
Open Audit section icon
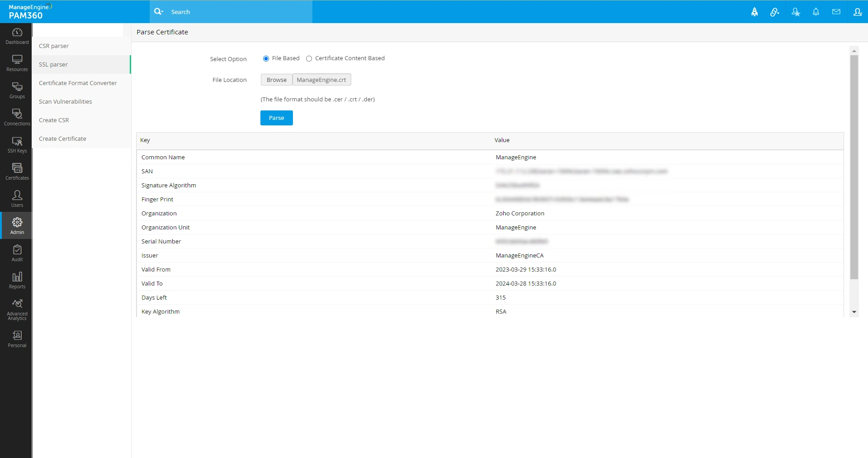17,253
